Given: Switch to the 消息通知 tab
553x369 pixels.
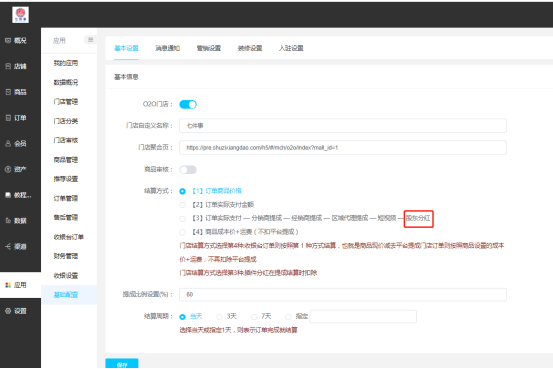Looking at the screenshot, I should [x=168, y=48].
